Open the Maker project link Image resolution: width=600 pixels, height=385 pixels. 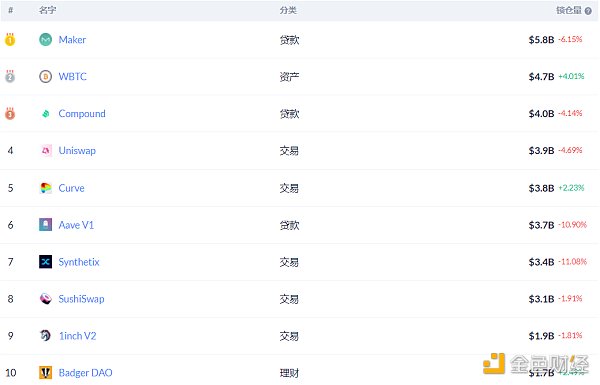tap(72, 40)
